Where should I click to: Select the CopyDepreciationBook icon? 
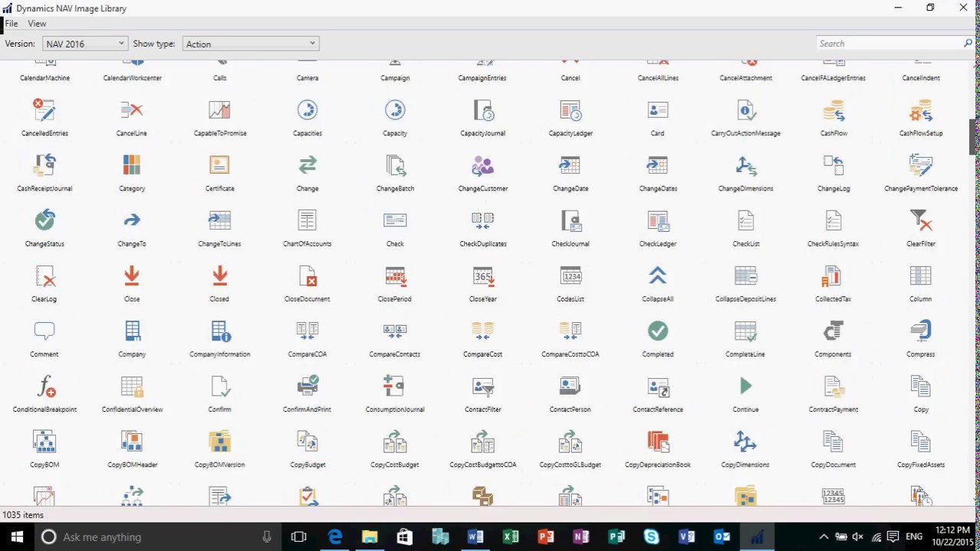[x=658, y=441]
